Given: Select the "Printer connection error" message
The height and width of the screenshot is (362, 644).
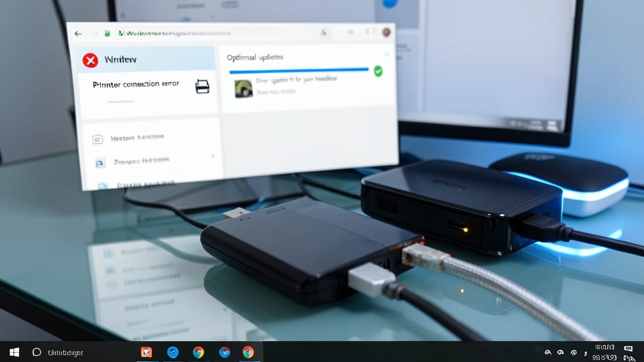Looking at the screenshot, I should coord(136,84).
